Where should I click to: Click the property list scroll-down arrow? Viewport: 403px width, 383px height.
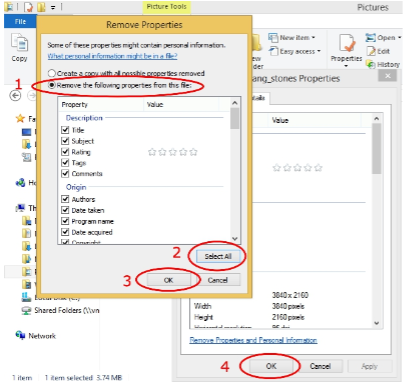click(x=235, y=239)
